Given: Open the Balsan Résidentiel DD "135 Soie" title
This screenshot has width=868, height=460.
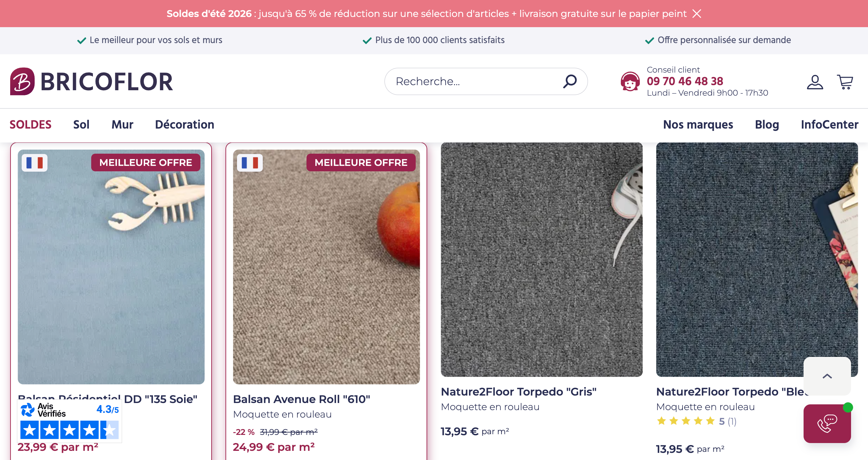Looking at the screenshot, I should [107, 399].
